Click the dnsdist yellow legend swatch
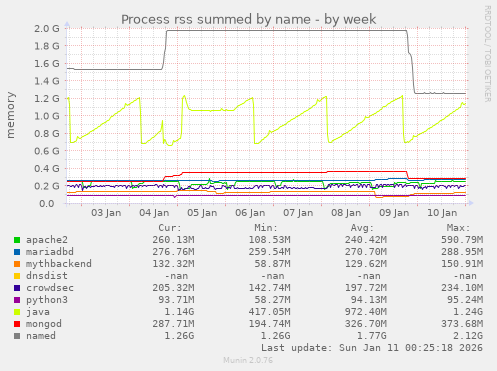 click(17, 276)
